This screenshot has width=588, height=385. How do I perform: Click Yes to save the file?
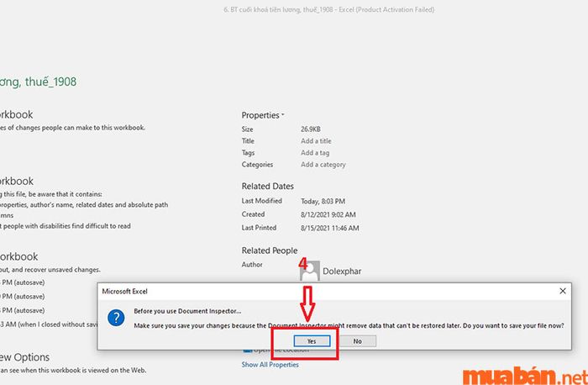pos(312,341)
